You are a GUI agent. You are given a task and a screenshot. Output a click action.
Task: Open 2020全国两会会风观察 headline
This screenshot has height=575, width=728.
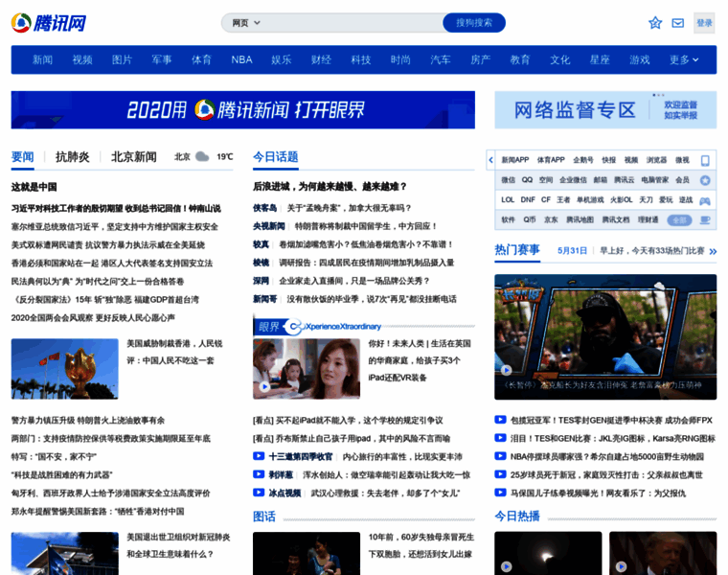pyautogui.click(x=93, y=318)
